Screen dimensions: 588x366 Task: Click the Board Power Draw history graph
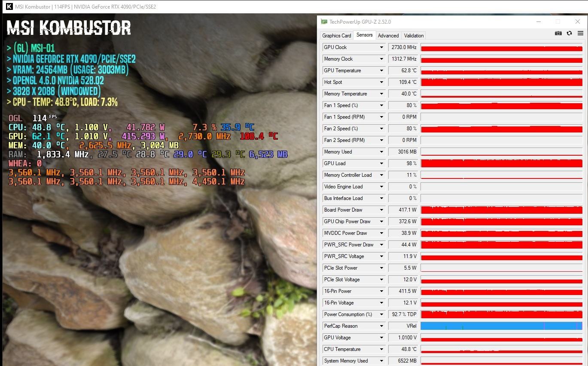[501, 210]
